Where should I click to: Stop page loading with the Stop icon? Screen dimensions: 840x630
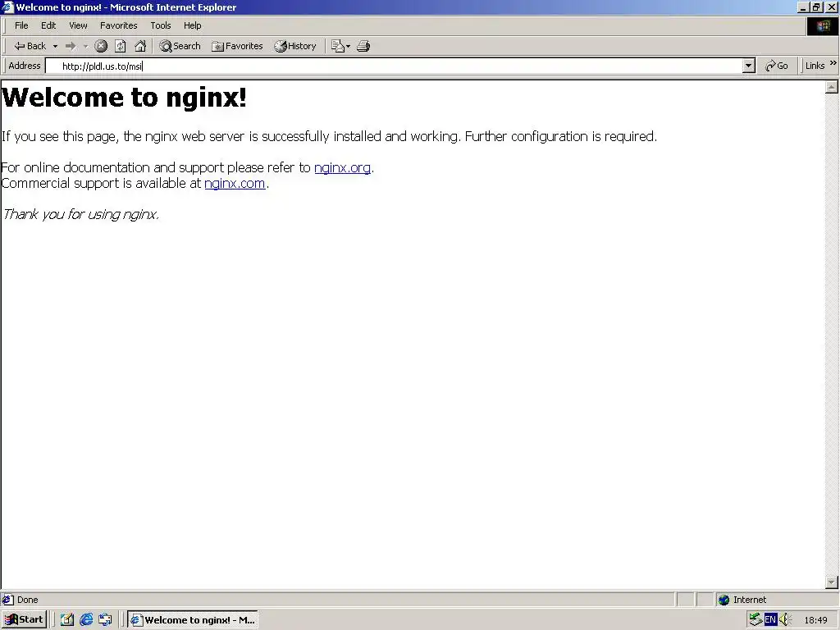tap(101, 46)
